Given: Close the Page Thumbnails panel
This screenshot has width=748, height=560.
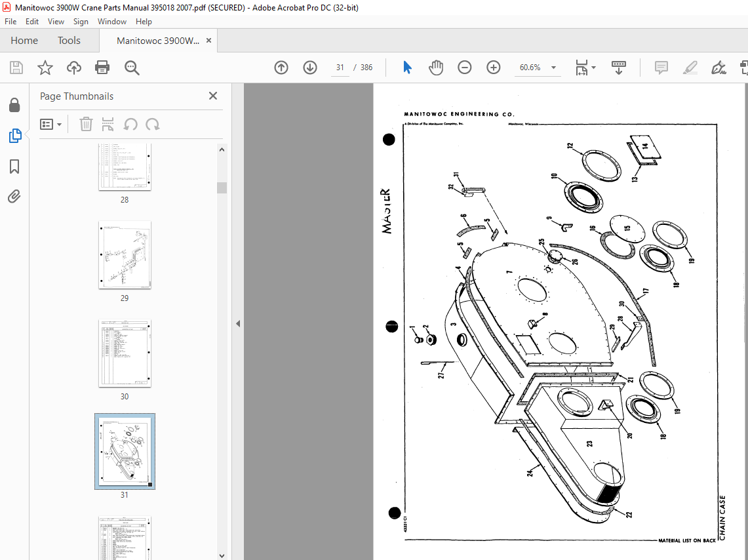Looking at the screenshot, I should pos(213,96).
